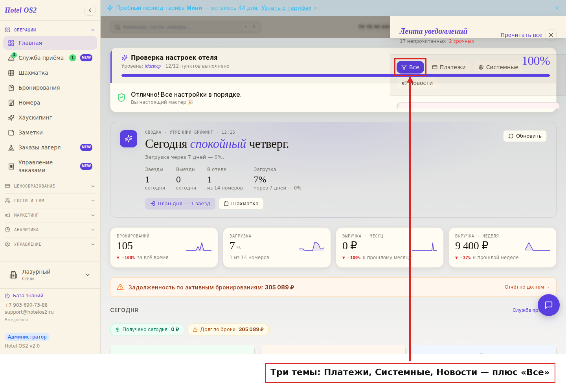Open Шахматка button in briefing
This screenshot has width=566, height=392.
tap(241, 204)
